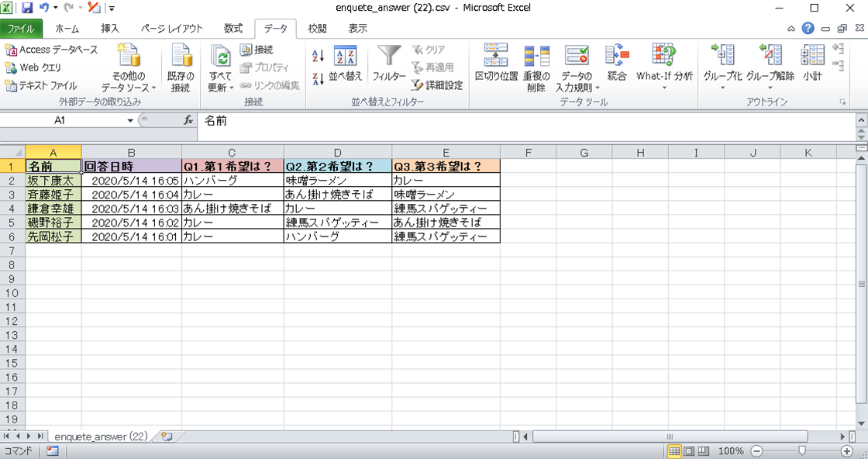Save the workbook from quick access toolbar

click(27, 8)
